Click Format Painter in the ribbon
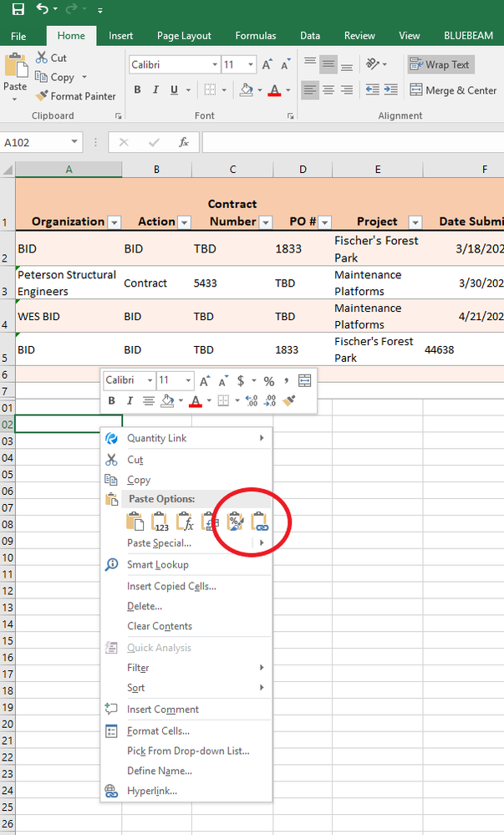Image resolution: width=504 pixels, height=835 pixels. click(76, 96)
